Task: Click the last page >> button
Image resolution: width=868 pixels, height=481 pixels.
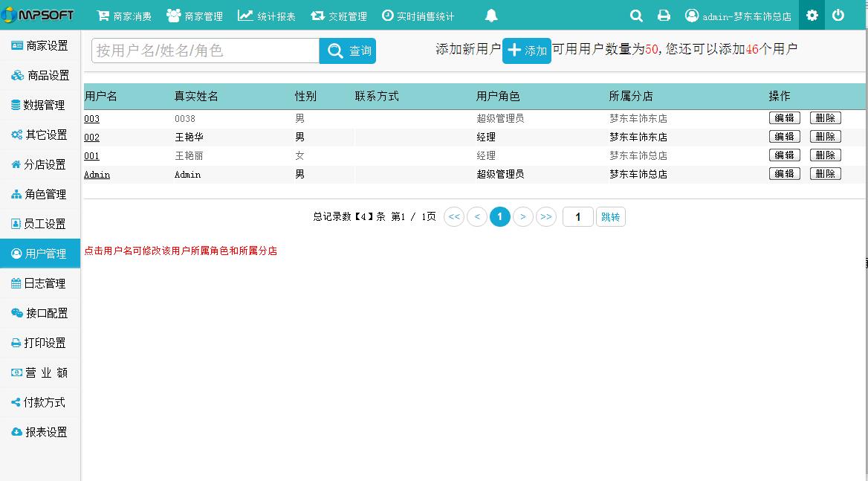Action: coord(546,217)
